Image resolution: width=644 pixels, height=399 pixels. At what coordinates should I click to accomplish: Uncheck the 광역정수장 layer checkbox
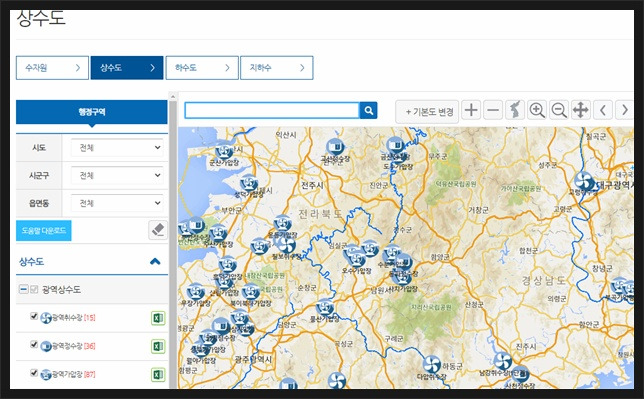coord(34,344)
